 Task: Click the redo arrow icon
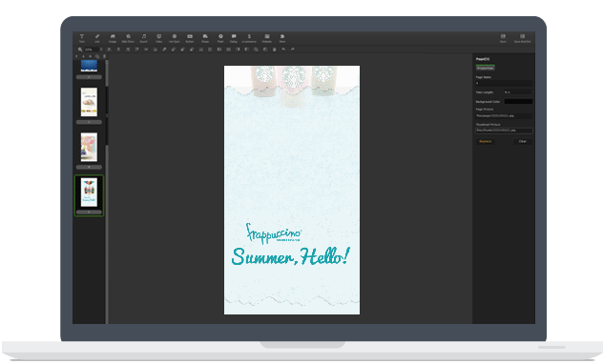(x=292, y=50)
